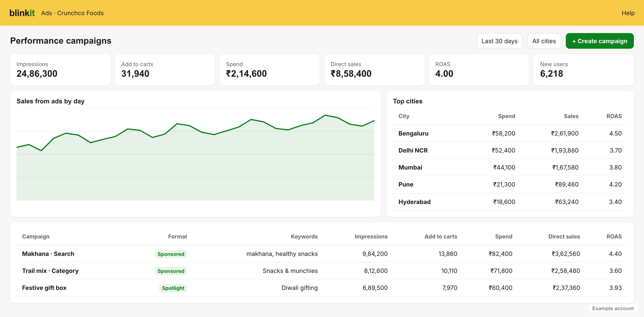Click the ROAS value 4.00
This screenshot has width=644, height=317.
tap(444, 74)
